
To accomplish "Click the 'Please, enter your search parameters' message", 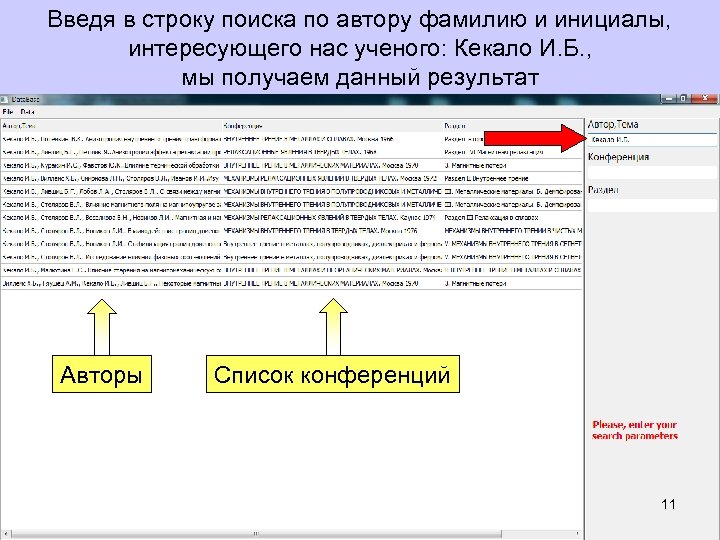I will coord(635,430).
